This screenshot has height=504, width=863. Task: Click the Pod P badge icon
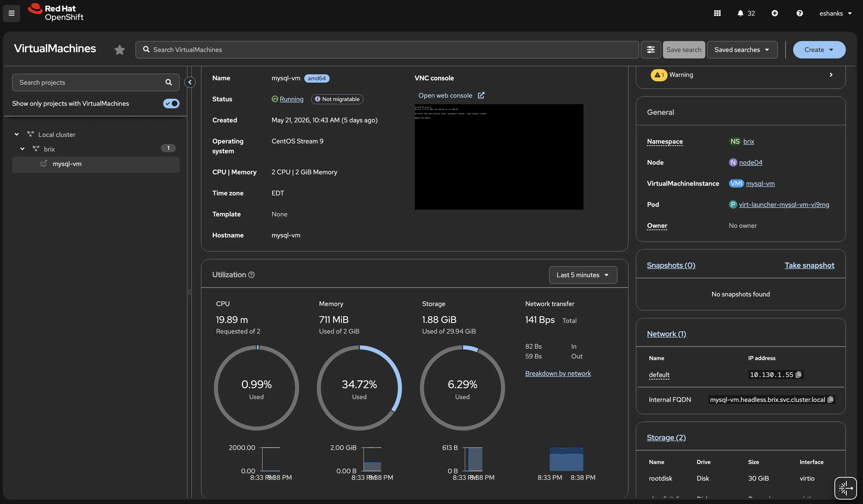(733, 204)
